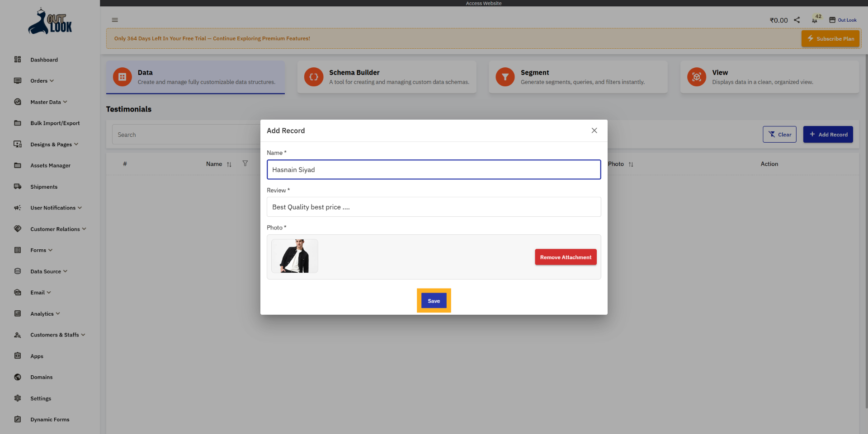Switch to the Segment tab

[x=578, y=77]
